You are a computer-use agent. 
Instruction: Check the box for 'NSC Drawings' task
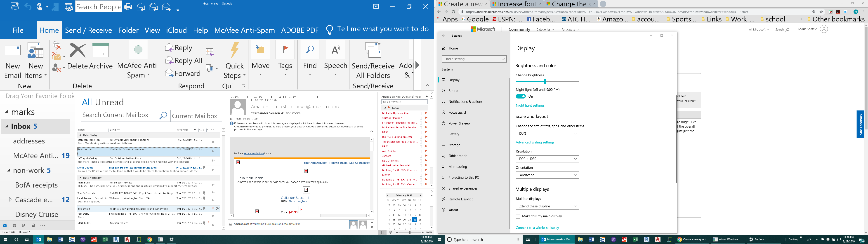[x=421, y=161]
